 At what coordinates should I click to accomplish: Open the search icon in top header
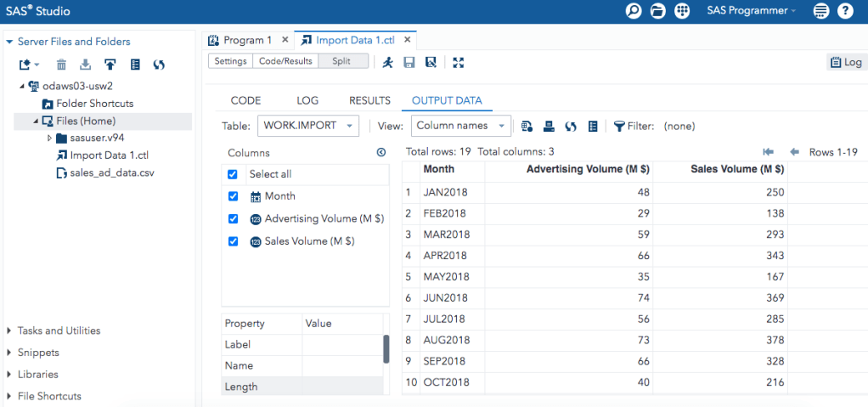pos(634,11)
